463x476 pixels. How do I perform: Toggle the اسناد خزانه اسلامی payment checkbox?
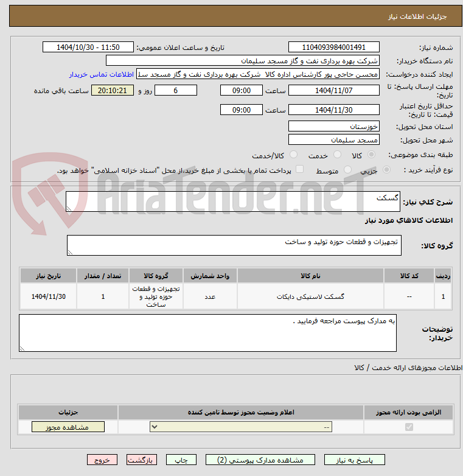pyautogui.click(x=299, y=170)
